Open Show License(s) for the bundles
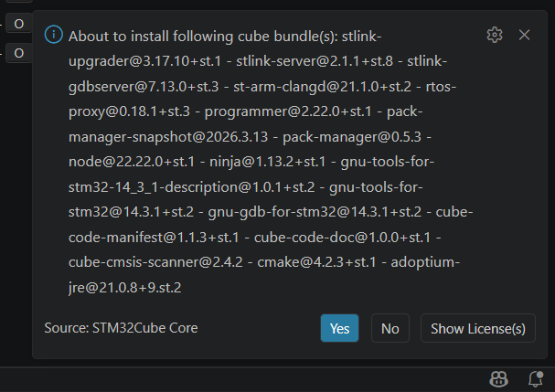This screenshot has height=392, width=555. point(478,328)
